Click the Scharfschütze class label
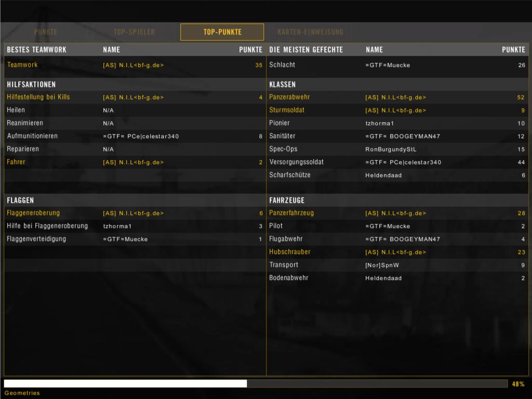 coord(290,175)
